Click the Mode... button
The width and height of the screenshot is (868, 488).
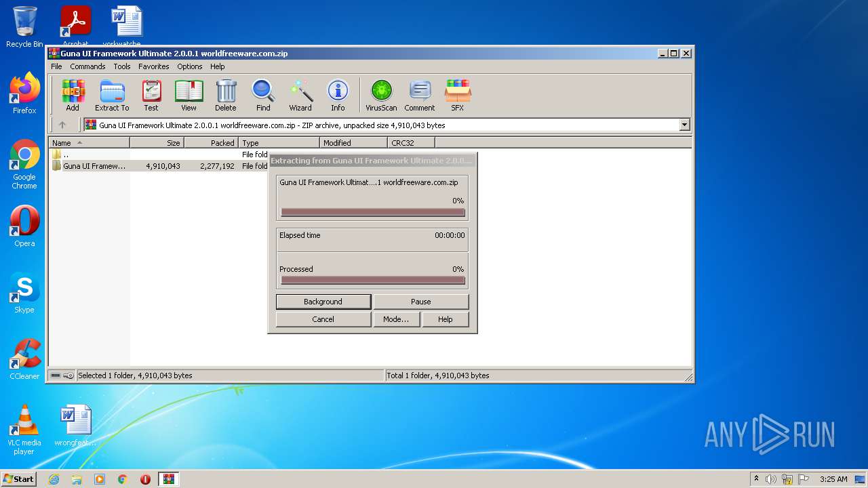click(x=396, y=319)
